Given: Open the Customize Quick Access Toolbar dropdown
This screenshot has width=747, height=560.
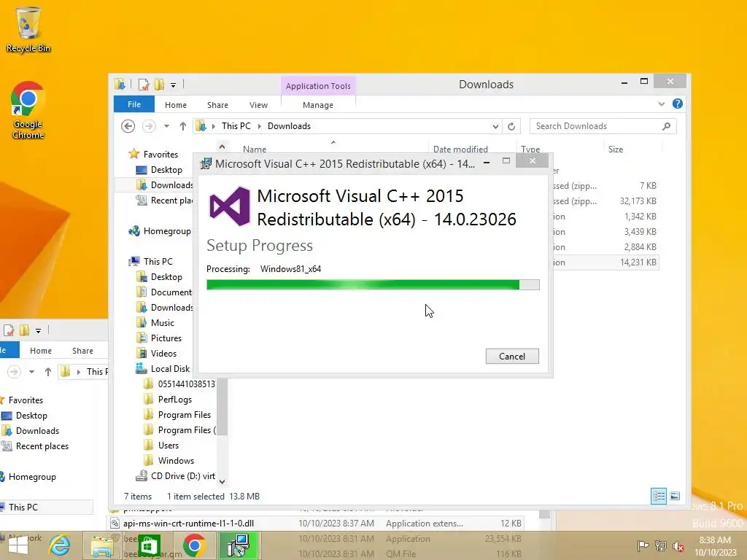Looking at the screenshot, I should [174, 85].
